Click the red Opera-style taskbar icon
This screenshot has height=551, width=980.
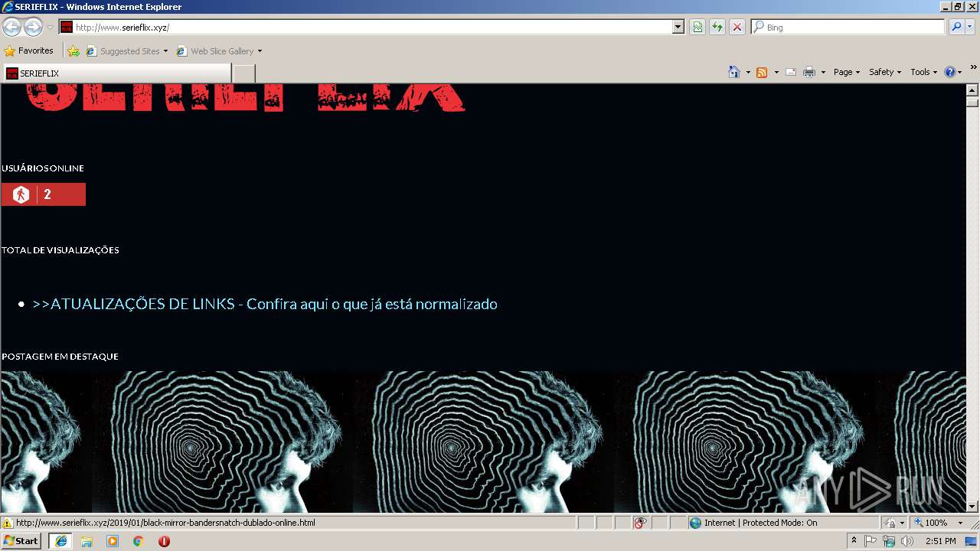pos(164,541)
